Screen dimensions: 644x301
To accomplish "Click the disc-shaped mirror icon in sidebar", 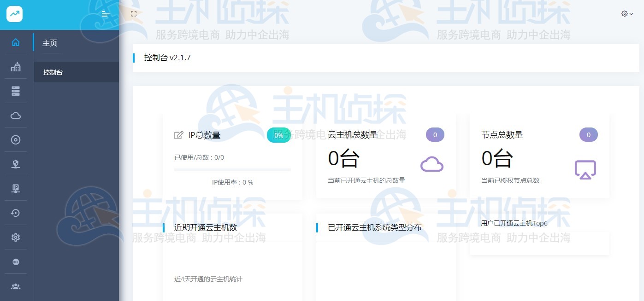I will point(15,139).
